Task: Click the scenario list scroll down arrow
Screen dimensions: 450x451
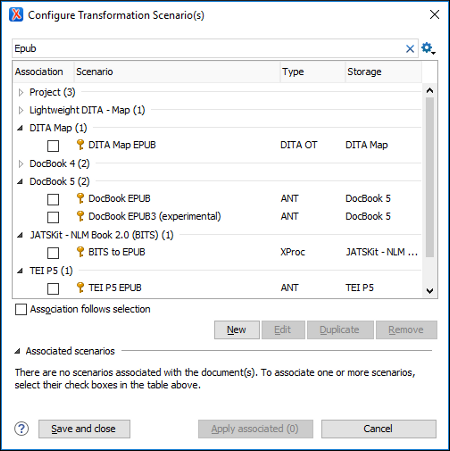Action: click(x=430, y=291)
